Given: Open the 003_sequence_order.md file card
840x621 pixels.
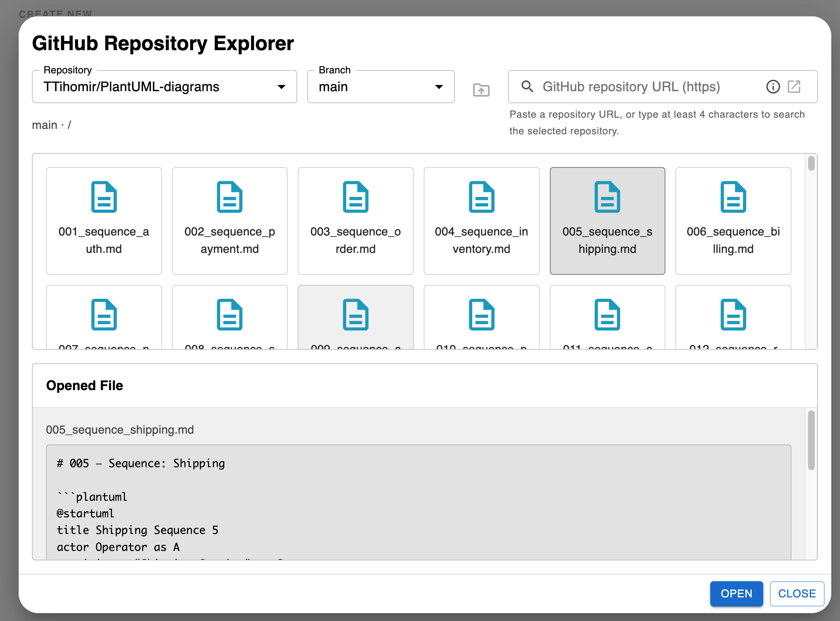Looking at the screenshot, I should [355, 221].
